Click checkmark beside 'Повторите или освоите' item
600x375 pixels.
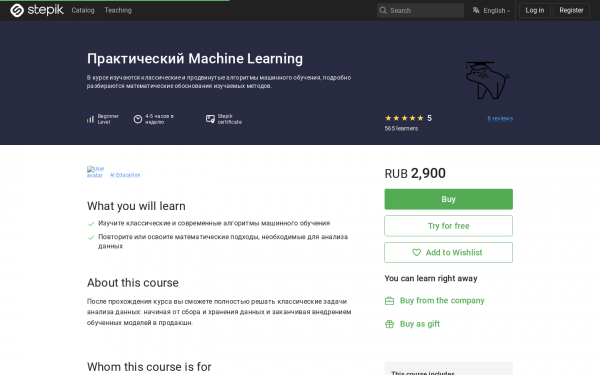[91, 238]
